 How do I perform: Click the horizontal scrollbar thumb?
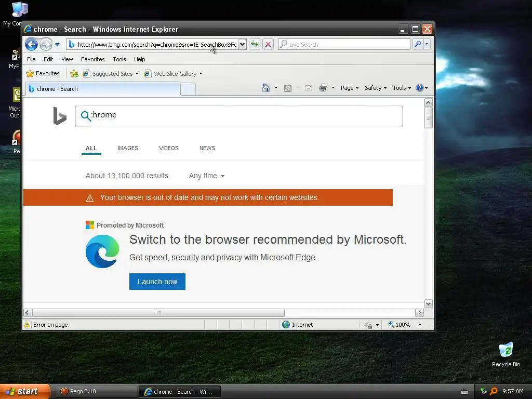tap(158, 312)
